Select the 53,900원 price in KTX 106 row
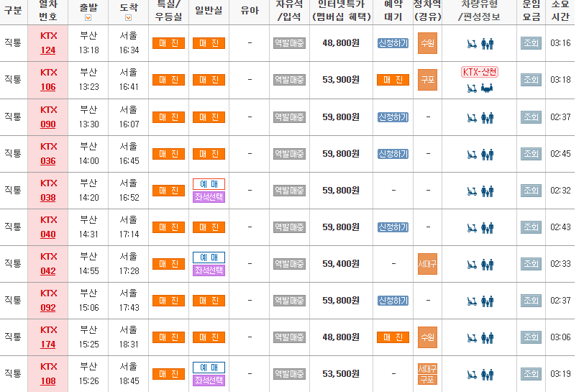 (341, 80)
